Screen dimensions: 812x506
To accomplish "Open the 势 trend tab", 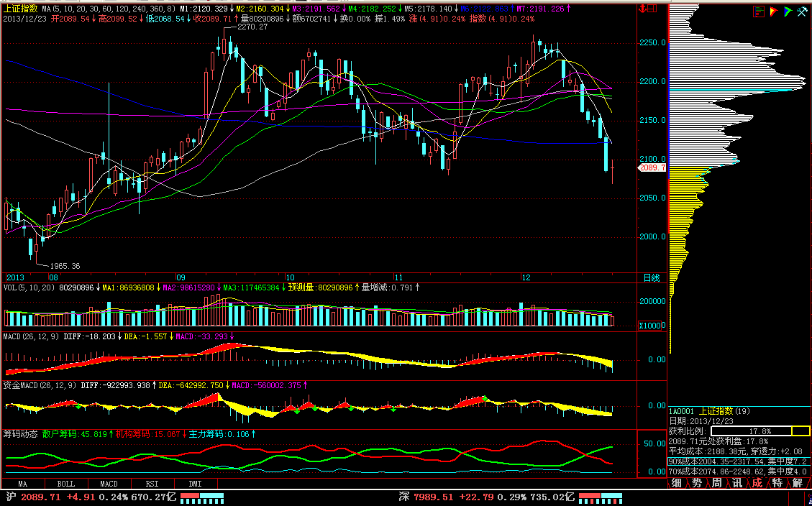I will (x=696, y=483).
